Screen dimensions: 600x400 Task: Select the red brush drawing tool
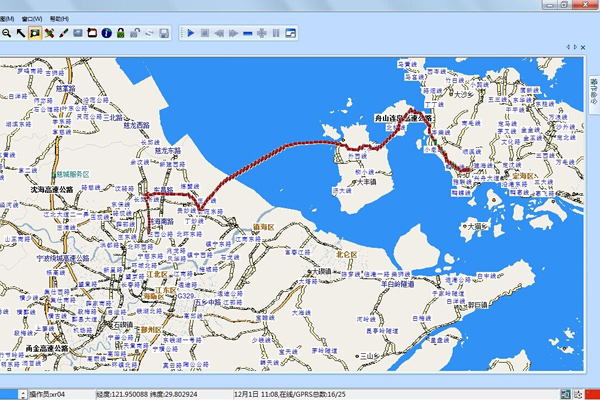(62, 33)
